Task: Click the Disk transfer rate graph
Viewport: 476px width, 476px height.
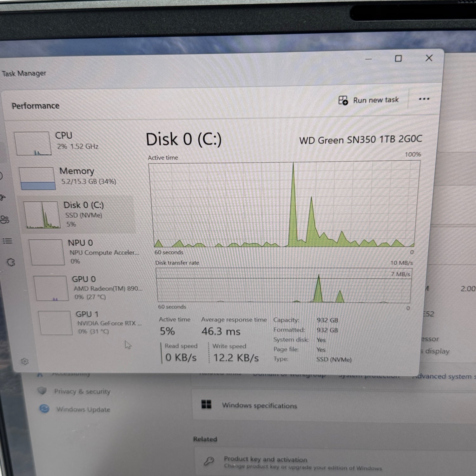Action: pyautogui.click(x=284, y=285)
